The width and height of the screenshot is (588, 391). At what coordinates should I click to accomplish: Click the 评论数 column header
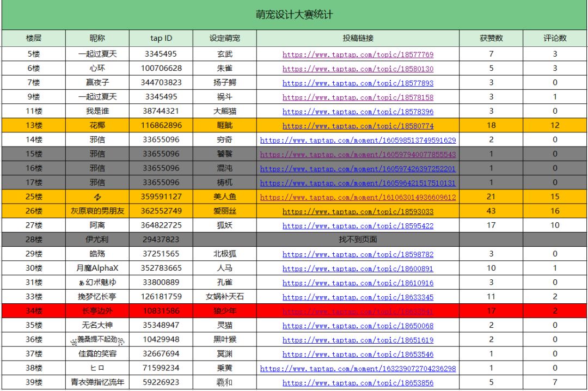555,38
